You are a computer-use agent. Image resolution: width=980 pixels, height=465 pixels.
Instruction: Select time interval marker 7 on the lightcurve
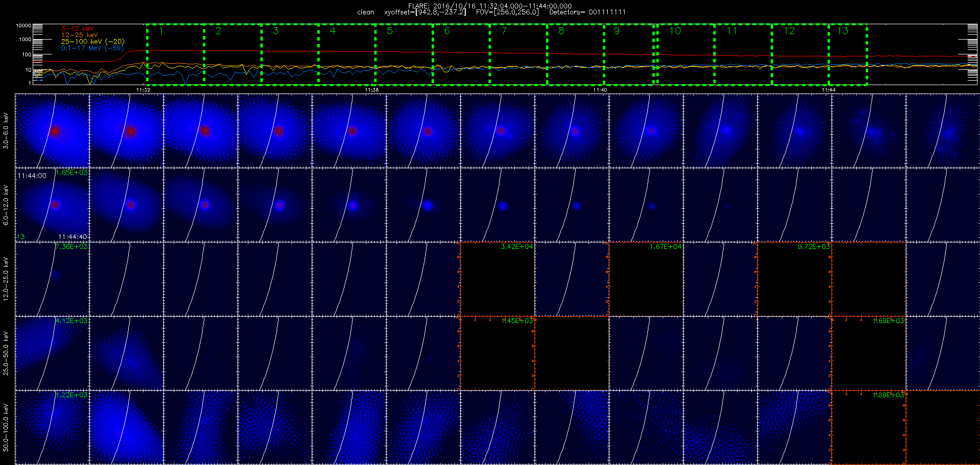(504, 31)
